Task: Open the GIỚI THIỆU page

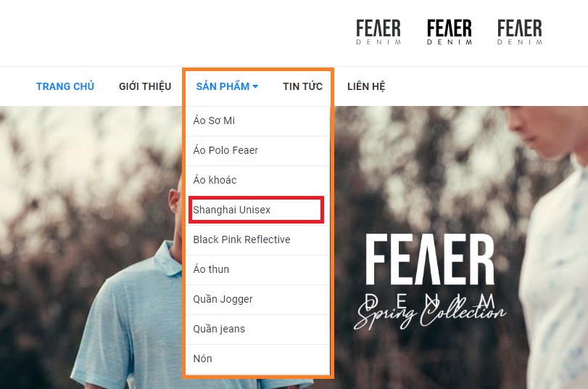Action: coord(145,86)
